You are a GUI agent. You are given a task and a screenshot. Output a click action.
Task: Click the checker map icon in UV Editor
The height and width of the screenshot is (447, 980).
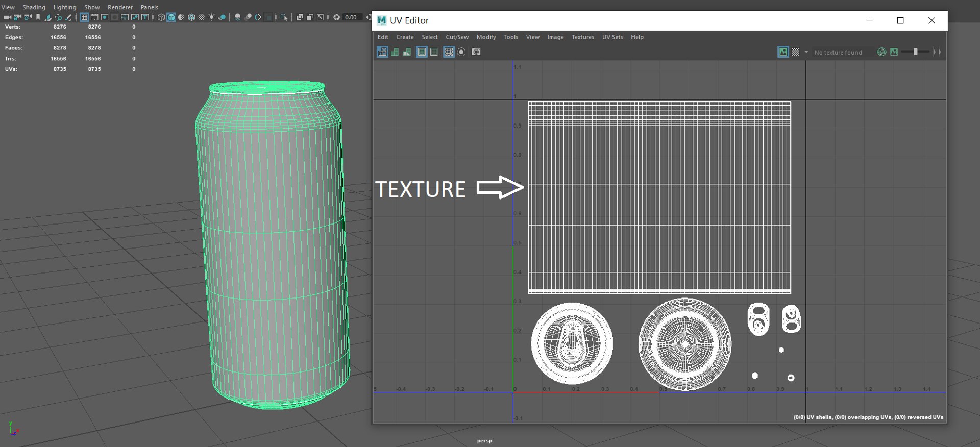tap(795, 52)
